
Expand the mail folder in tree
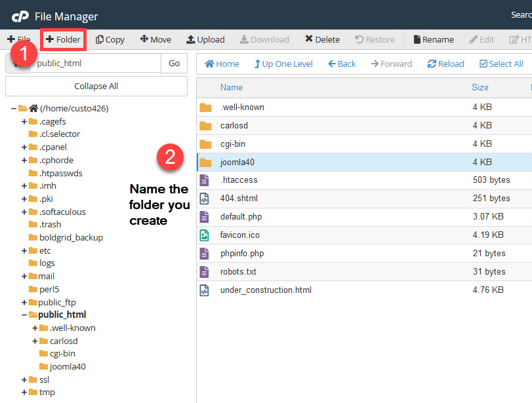tap(24, 277)
